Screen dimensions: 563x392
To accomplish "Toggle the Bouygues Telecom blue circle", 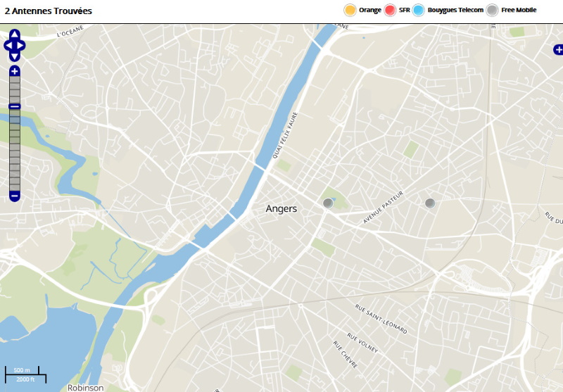I will click(x=419, y=10).
